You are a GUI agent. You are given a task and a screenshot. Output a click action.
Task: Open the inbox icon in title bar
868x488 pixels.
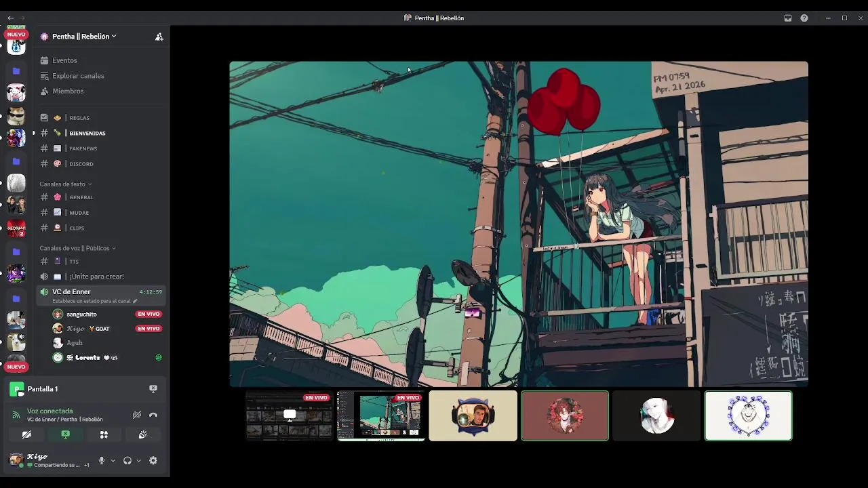788,18
